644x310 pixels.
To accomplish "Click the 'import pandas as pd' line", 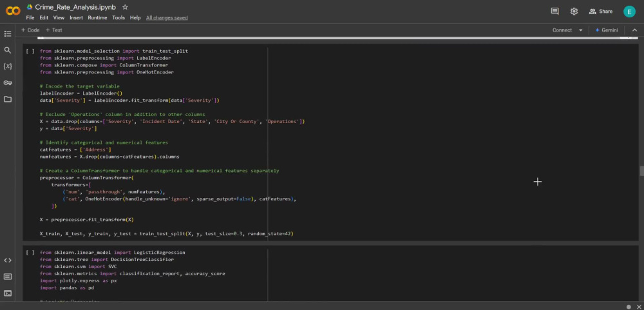I will 66,288.
